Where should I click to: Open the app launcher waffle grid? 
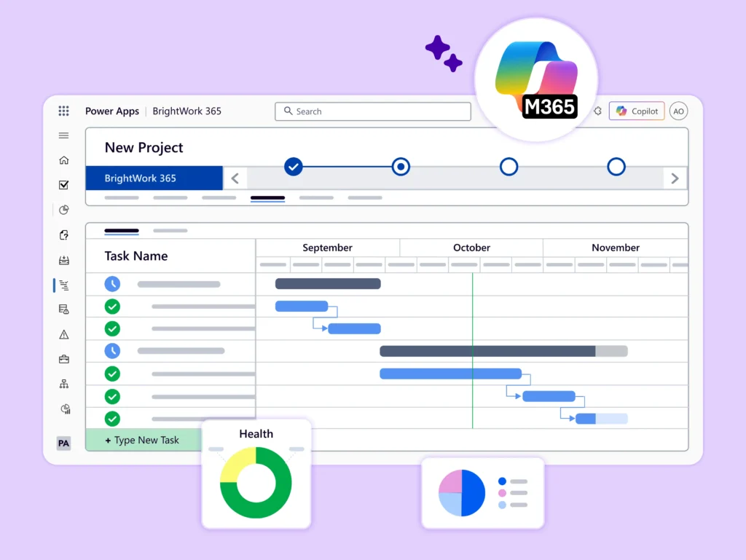[64, 111]
